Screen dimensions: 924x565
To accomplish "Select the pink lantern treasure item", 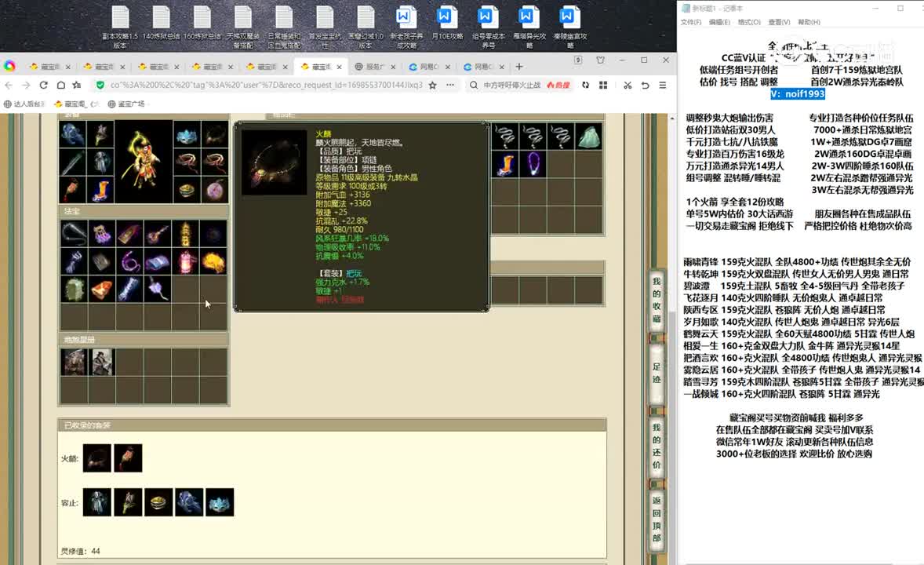I will 186,261.
